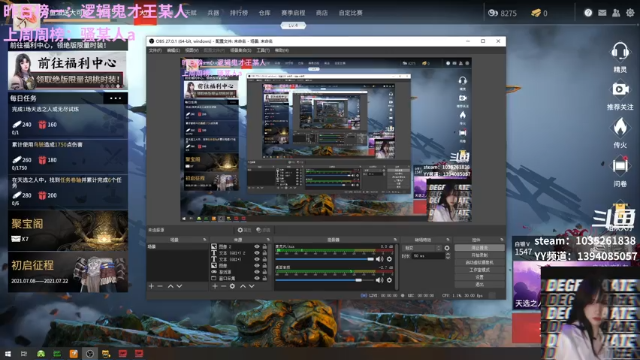The height and width of the screenshot is (360, 640).
Task: Expand daily tasks three-dot menu
Action: [x=116, y=98]
